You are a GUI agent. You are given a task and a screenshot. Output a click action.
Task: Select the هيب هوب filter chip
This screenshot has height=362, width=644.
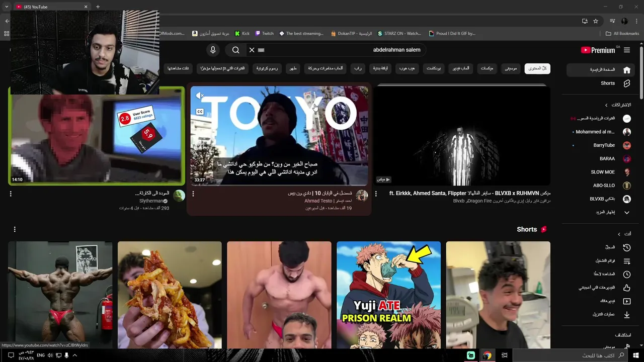407,68
